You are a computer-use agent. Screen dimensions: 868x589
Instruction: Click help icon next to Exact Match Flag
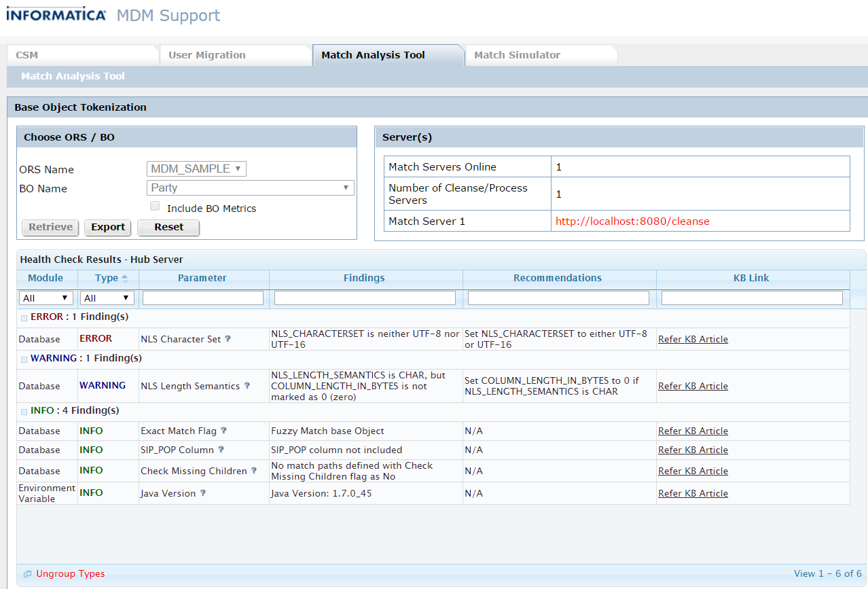[224, 431]
